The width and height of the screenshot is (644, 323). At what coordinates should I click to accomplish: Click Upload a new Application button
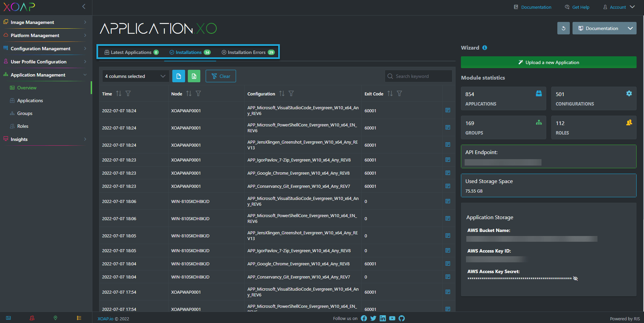pos(549,62)
